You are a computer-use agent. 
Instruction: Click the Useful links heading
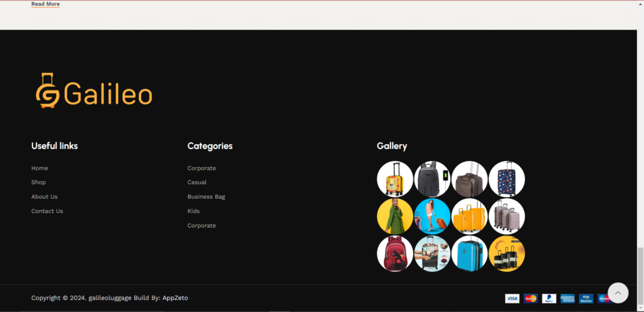tap(55, 146)
